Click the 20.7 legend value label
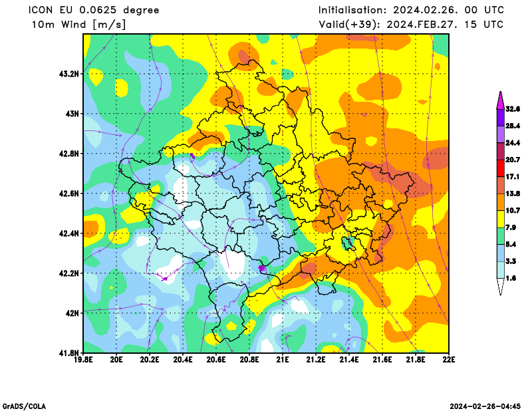The image size is (532, 411). point(512,160)
